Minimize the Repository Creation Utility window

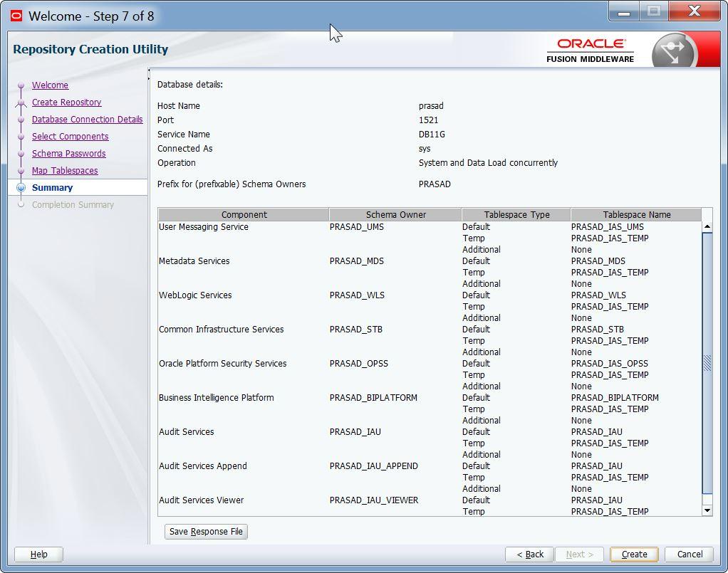click(x=624, y=11)
